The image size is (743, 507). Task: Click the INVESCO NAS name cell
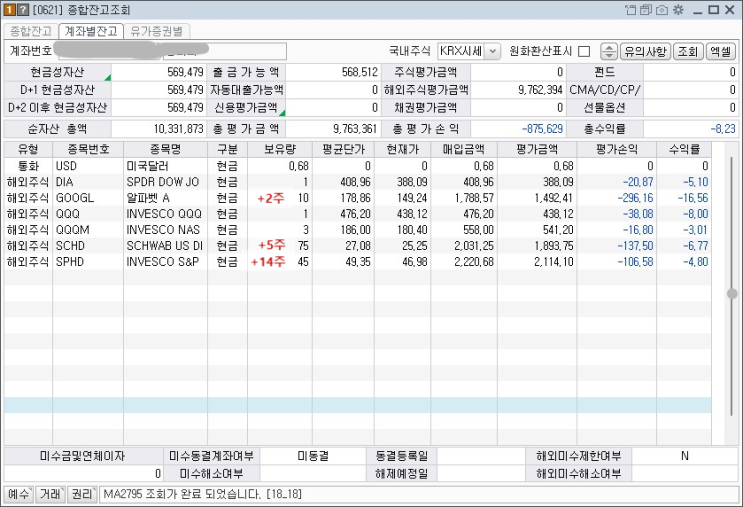(x=165, y=230)
